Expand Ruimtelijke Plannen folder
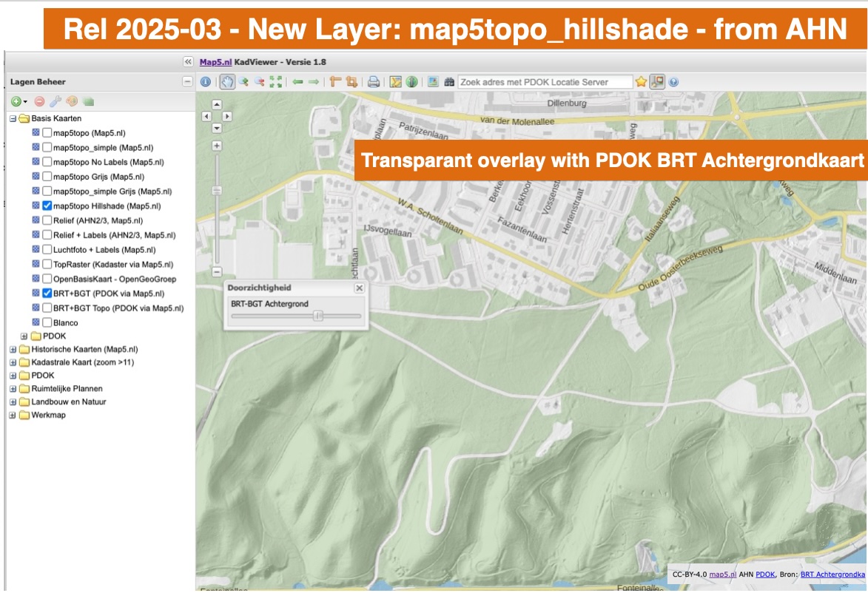Viewport: 868px width, 593px height. coord(13,389)
